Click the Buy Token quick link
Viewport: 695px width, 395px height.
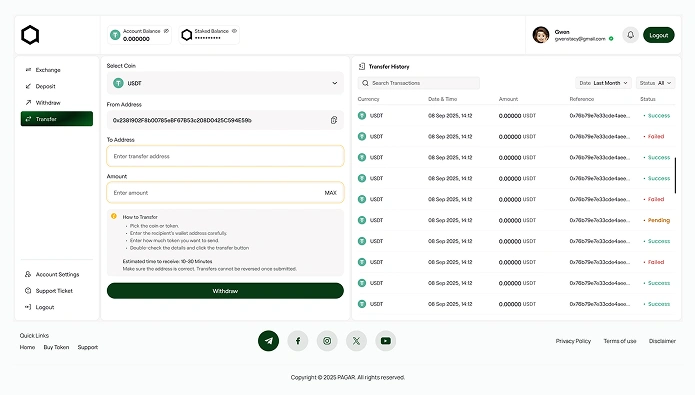(x=56, y=348)
